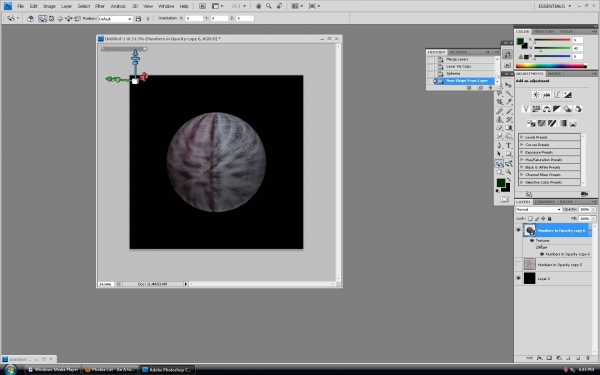Select the 3D Rotate tool in toolbox
The height and width of the screenshot is (375, 600).
tap(499, 163)
